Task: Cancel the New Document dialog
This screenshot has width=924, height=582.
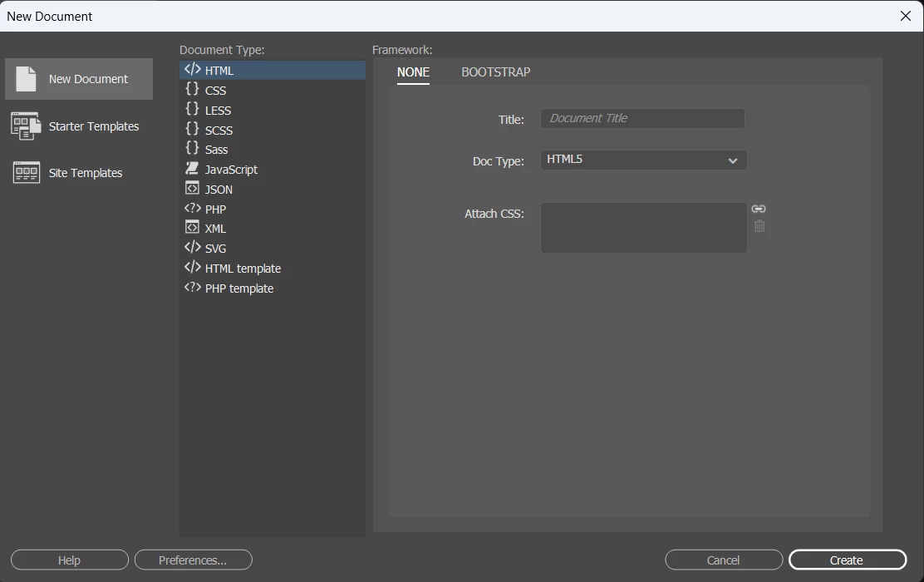Action: 724,560
